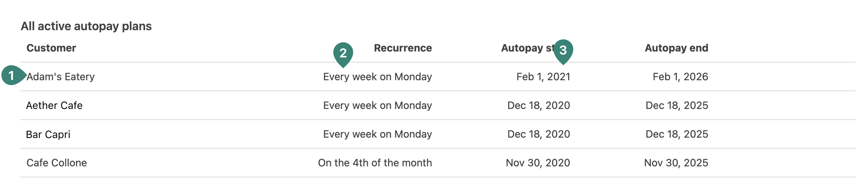Click the numbered marker 1 badge

coord(11,75)
